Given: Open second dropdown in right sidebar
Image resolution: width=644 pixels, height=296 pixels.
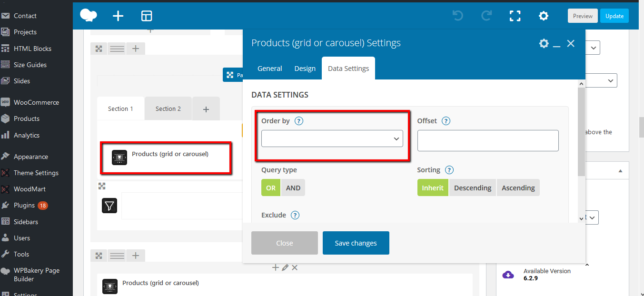Looking at the screenshot, I should (x=601, y=80).
